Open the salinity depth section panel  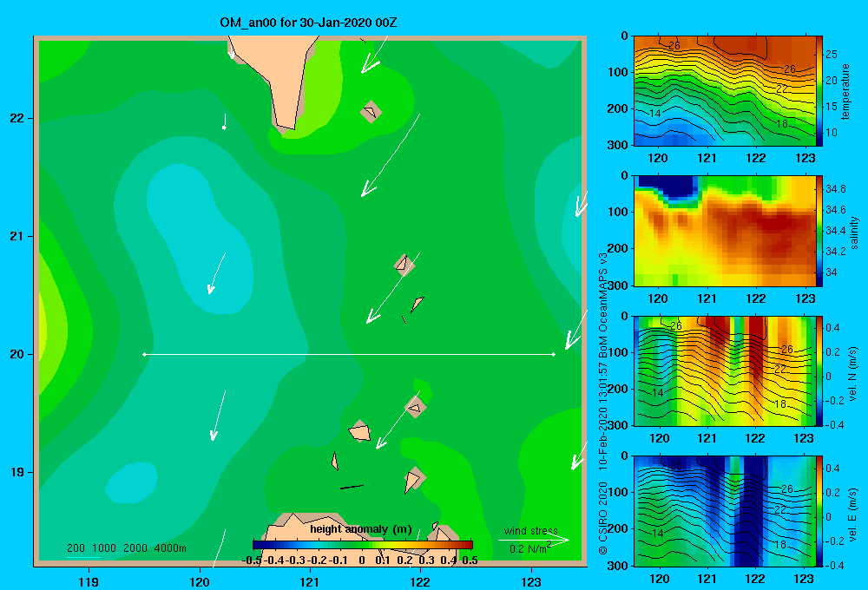point(725,231)
